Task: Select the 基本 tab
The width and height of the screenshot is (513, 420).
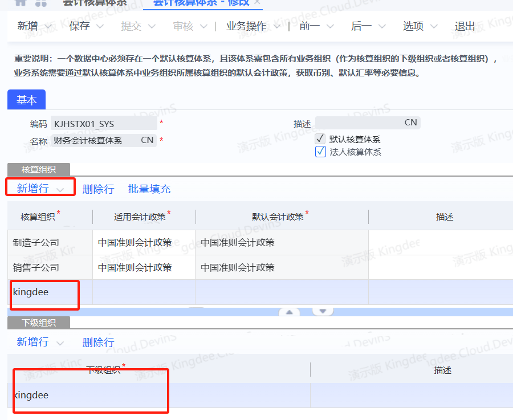Action: (x=26, y=100)
